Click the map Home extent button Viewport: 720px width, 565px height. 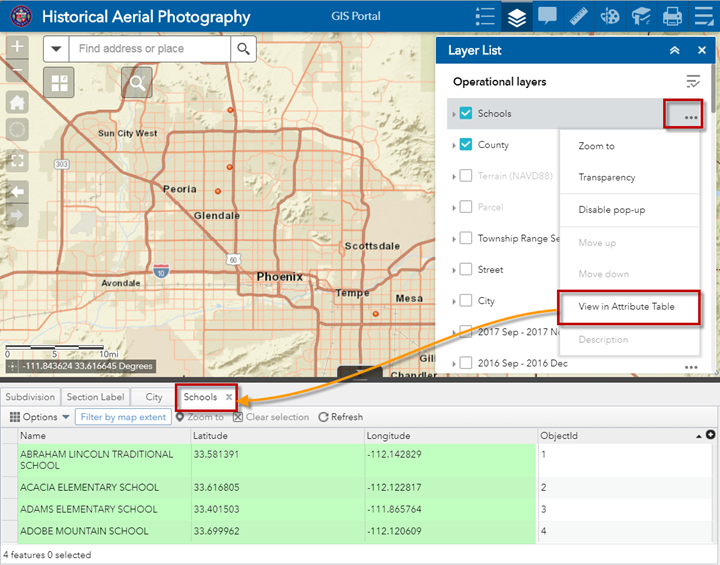17,102
